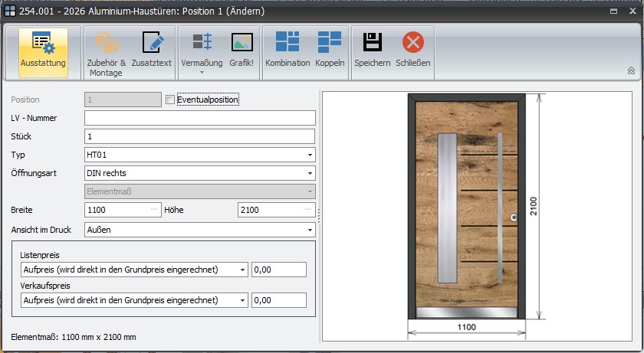Click the Elementmaß status text
The image size is (644, 353).
[x=74, y=338]
